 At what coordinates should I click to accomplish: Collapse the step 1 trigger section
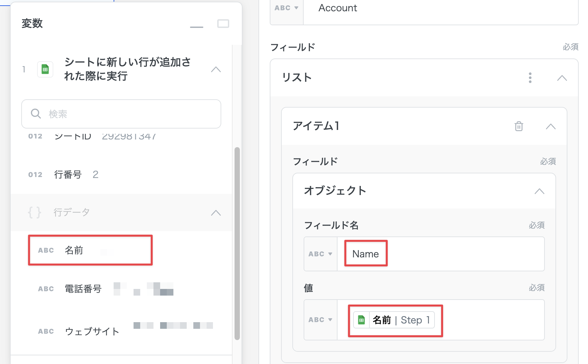(216, 69)
